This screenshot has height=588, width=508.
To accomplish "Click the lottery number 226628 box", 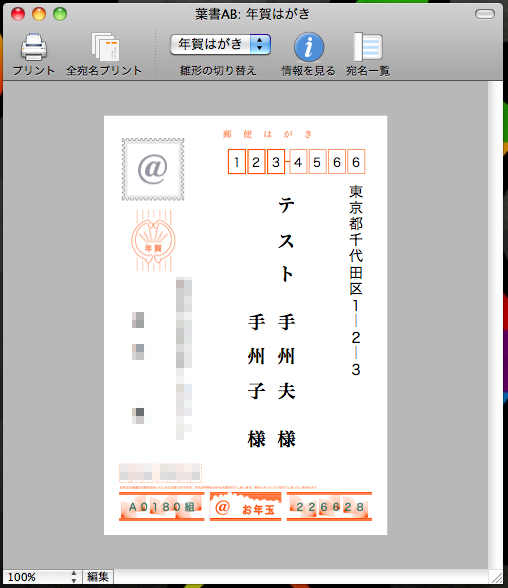I will [329, 507].
